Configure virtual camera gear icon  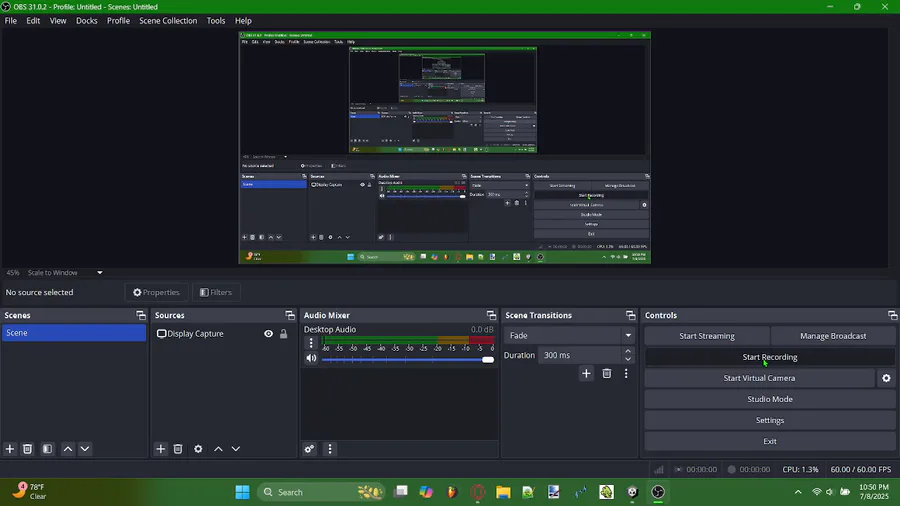click(x=886, y=378)
